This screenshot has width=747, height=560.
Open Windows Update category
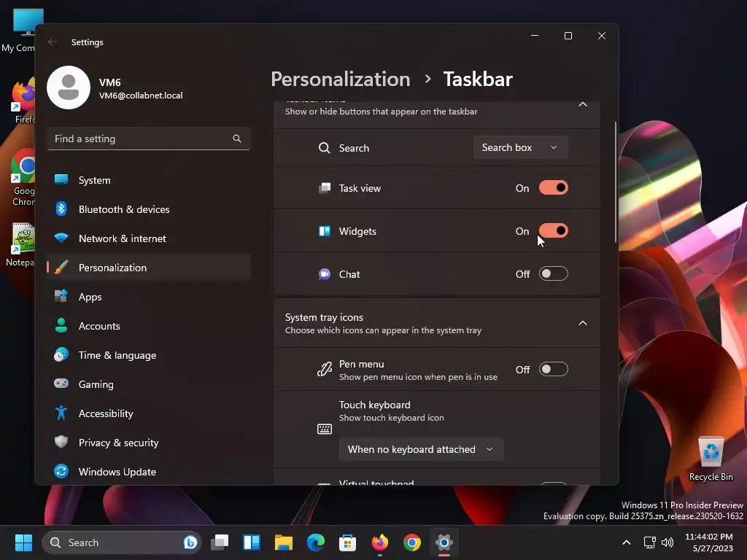tap(149, 472)
